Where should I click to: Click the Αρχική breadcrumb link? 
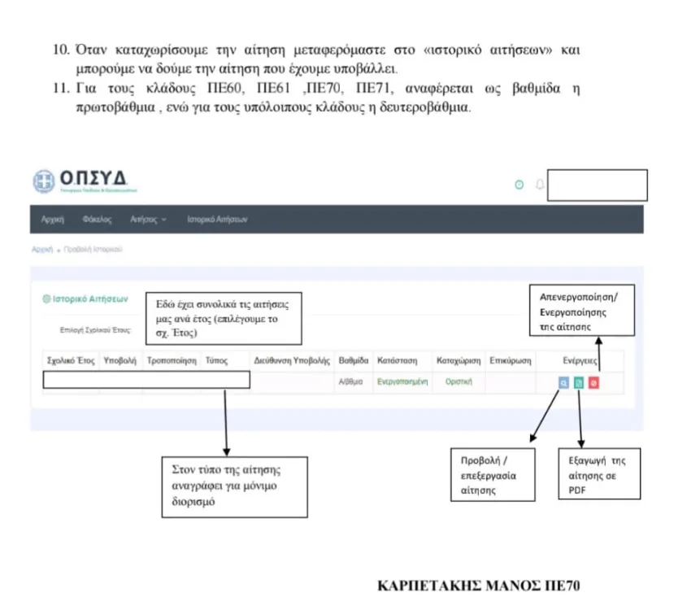41,250
